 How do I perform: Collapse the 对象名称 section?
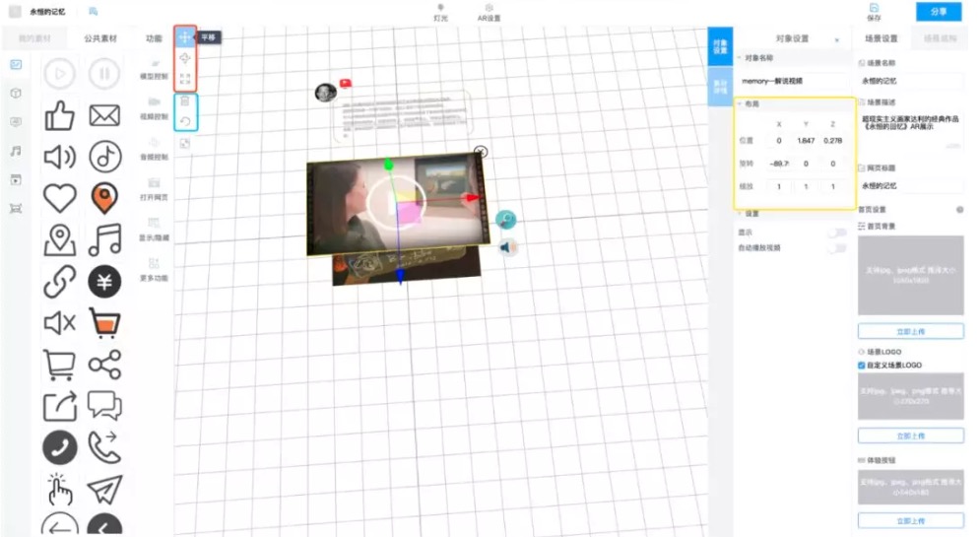[740, 57]
